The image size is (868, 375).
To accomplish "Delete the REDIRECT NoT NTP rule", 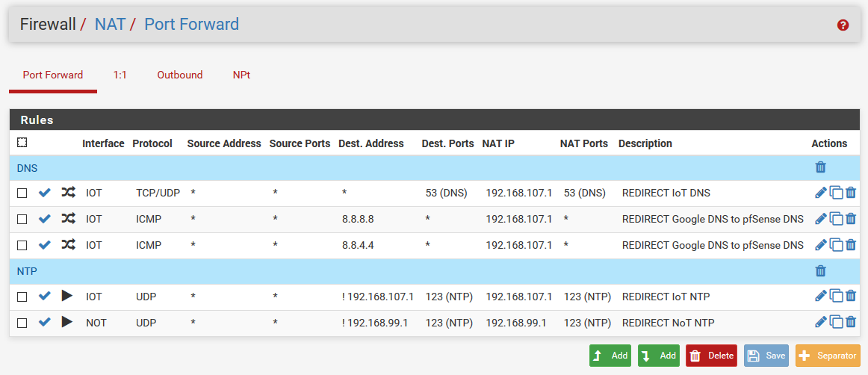I will click(851, 323).
